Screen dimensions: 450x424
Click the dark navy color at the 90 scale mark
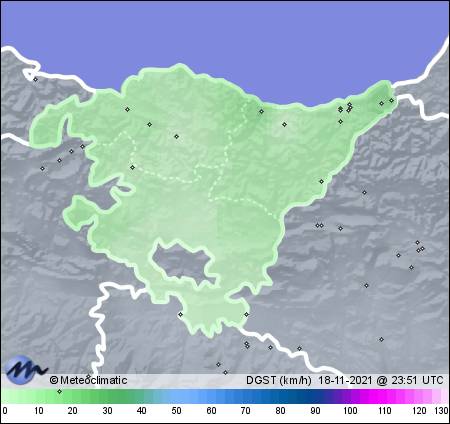(x=315, y=397)
